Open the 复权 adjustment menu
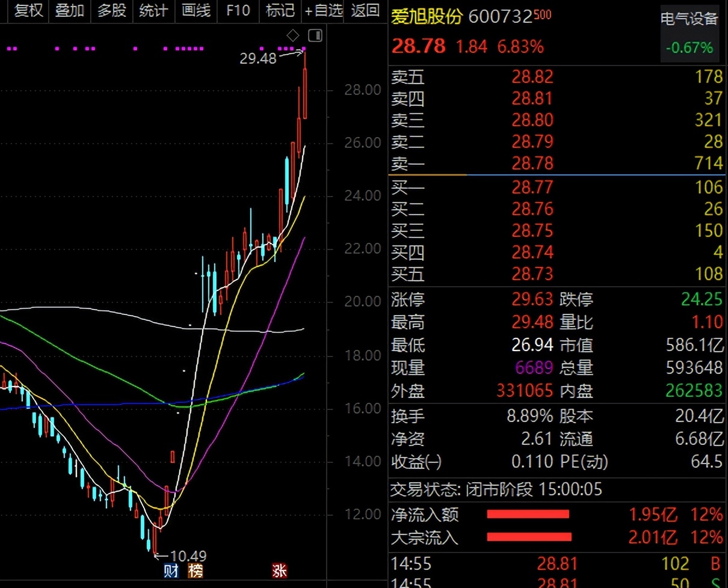 pyautogui.click(x=28, y=10)
